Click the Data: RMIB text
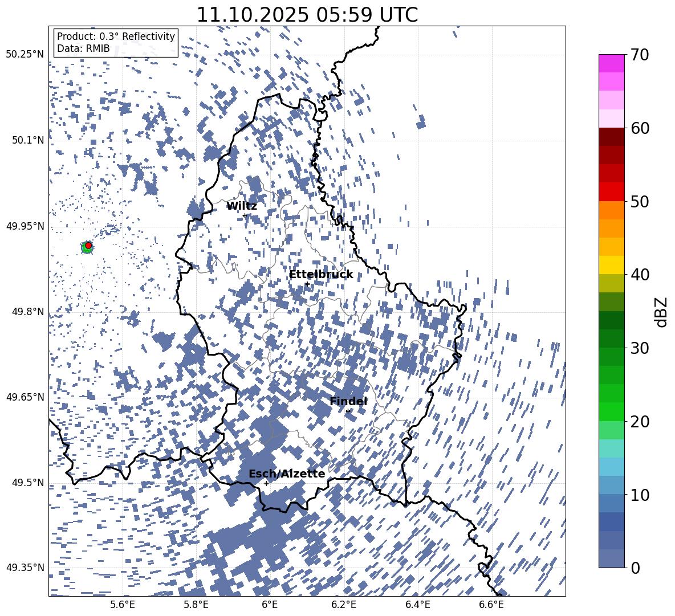 [x=83, y=48]
